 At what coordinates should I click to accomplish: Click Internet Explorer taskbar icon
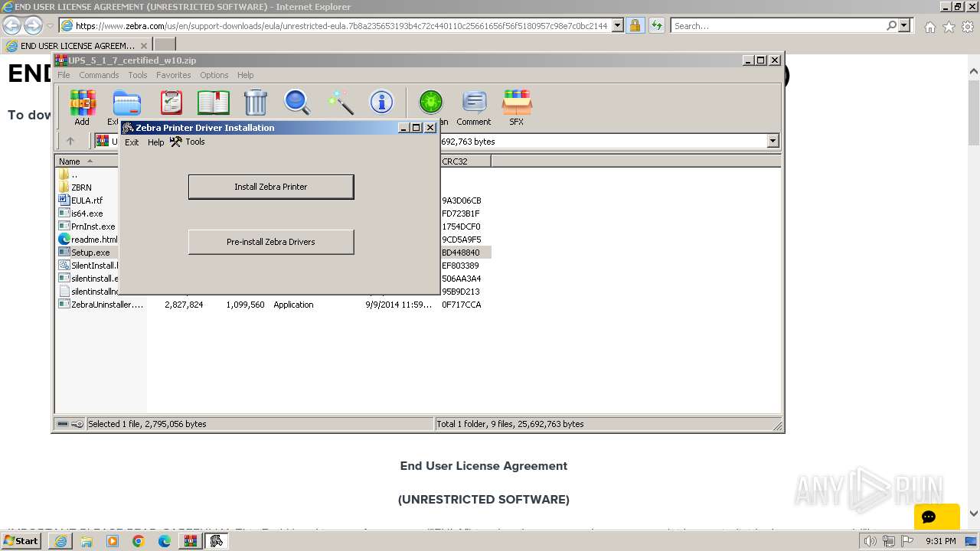point(60,541)
